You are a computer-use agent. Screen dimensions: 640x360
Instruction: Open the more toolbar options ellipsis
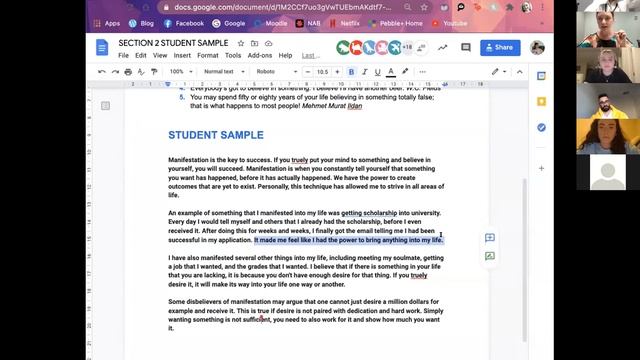pos(422,72)
